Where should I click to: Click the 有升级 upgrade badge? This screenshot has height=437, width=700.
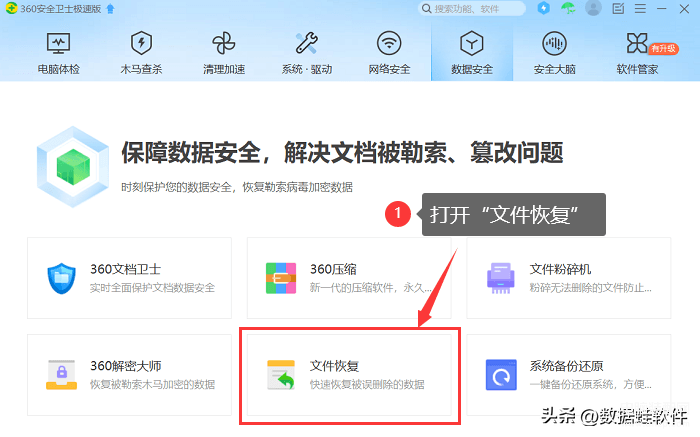pyautogui.click(x=663, y=48)
